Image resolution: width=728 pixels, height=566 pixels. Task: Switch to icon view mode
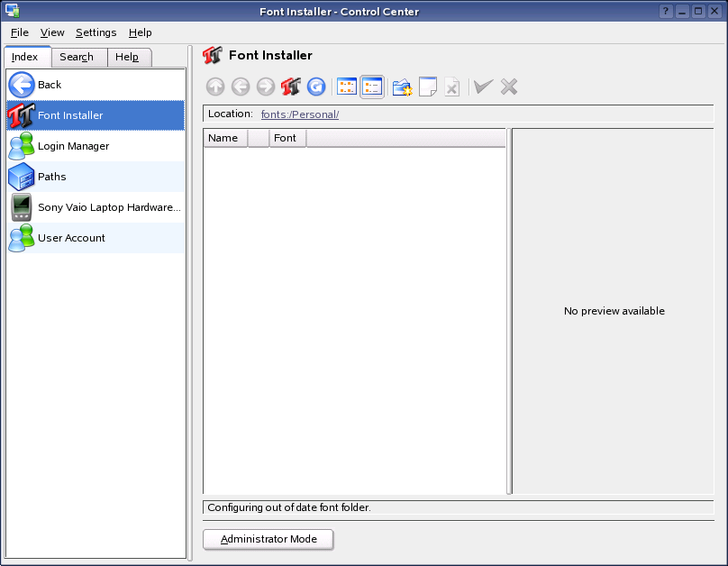pyautogui.click(x=346, y=87)
